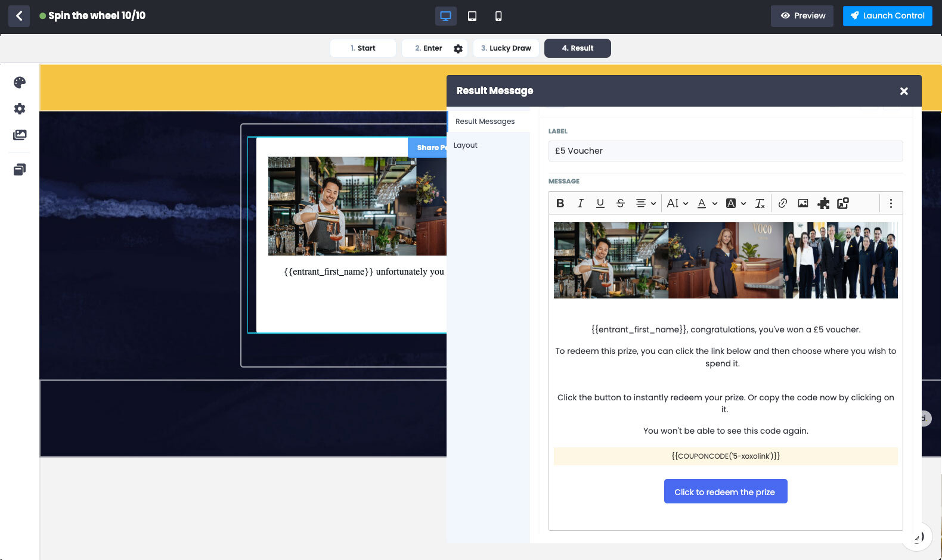
Task: Click the 'congratulations, you've won a £5 voucher' line
Action: point(726,329)
